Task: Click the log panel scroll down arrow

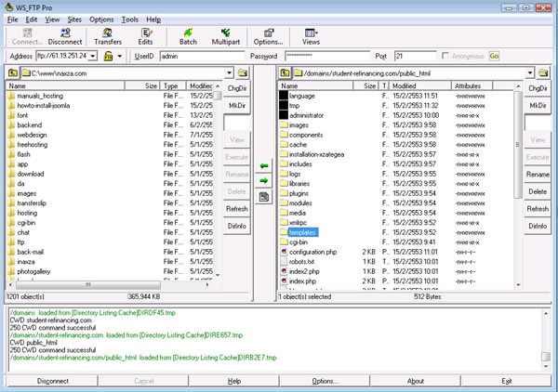Action: [x=546, y=366]
